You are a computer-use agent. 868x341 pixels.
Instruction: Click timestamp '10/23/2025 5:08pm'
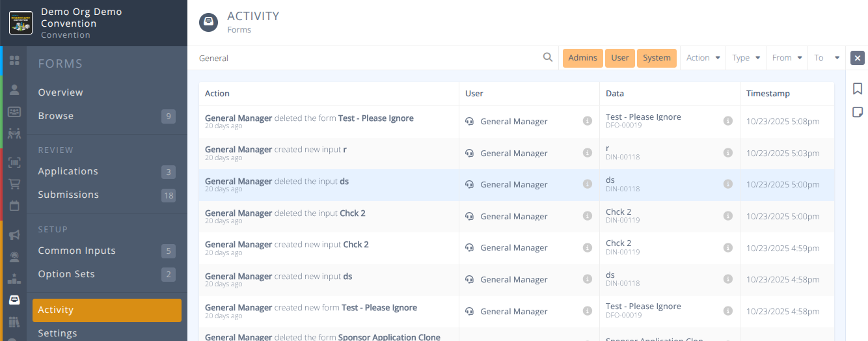pos(783,121)
